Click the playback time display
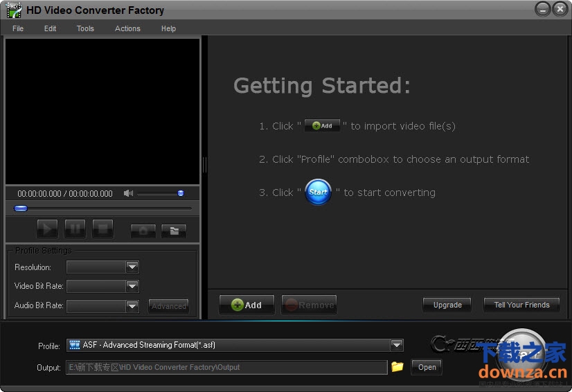Viewport: 572px width, 392px height. [65, 193]
